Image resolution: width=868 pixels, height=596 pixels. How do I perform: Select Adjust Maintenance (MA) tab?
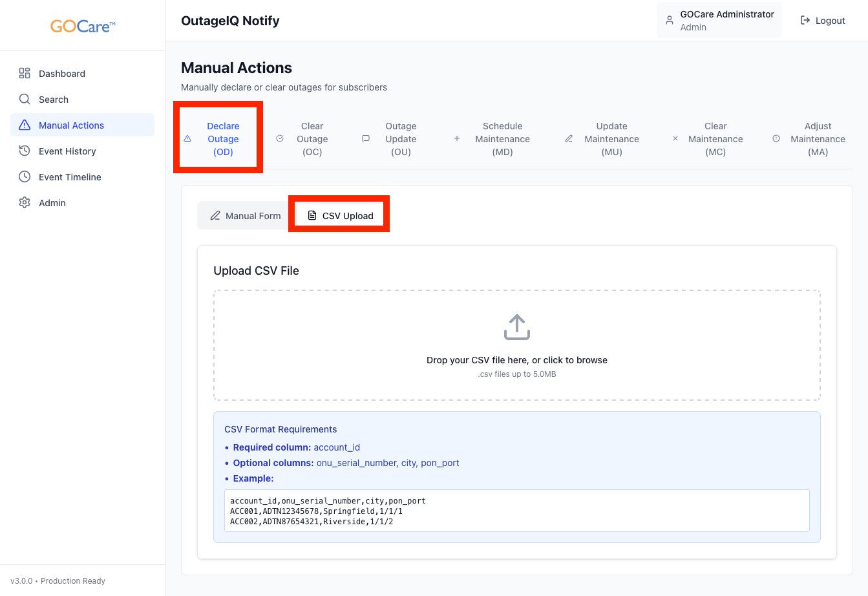817,139
